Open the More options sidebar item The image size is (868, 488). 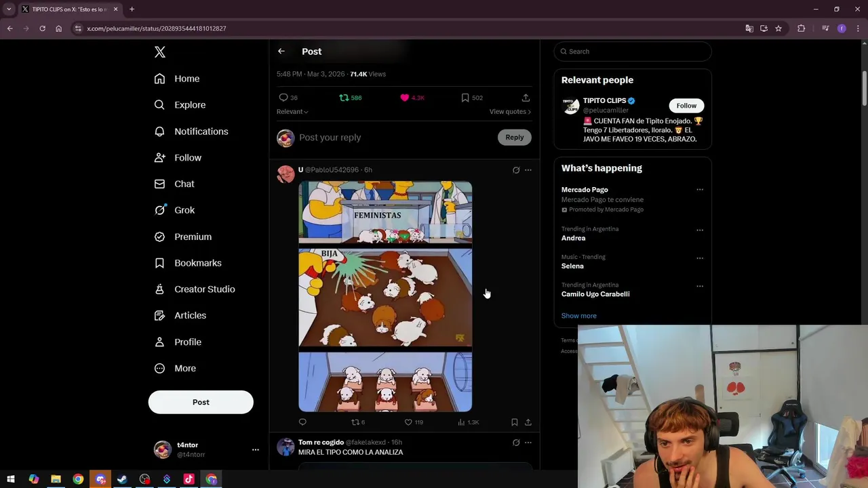point(175,368)
